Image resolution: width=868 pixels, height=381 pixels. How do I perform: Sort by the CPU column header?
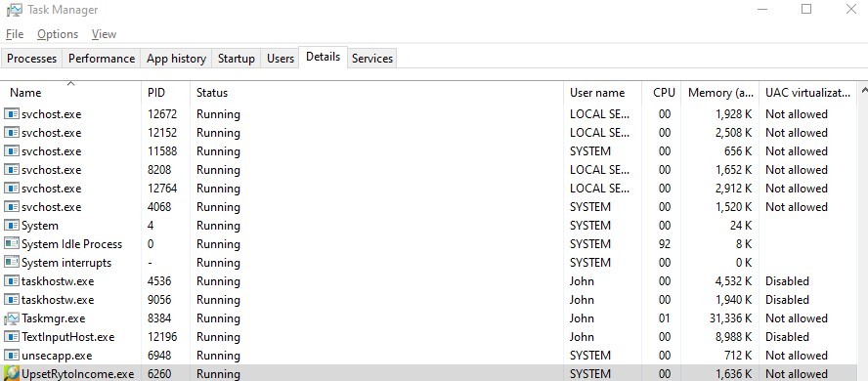[x=662, y=93]
